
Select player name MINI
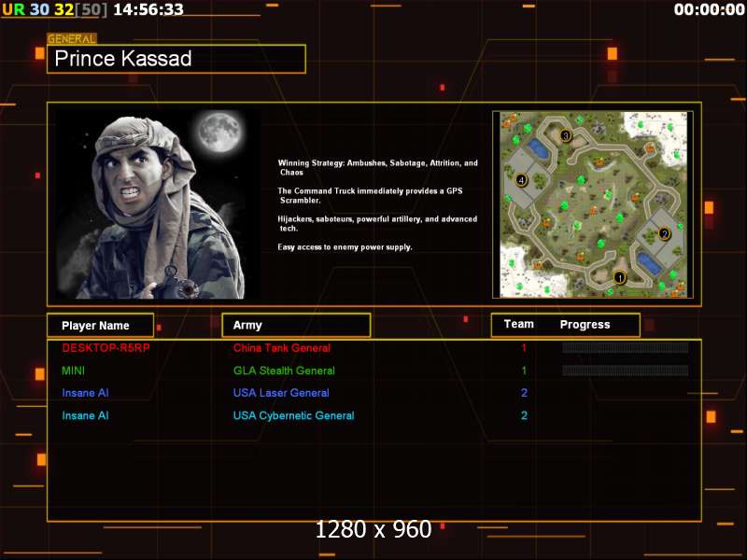(x=74, y=371)
